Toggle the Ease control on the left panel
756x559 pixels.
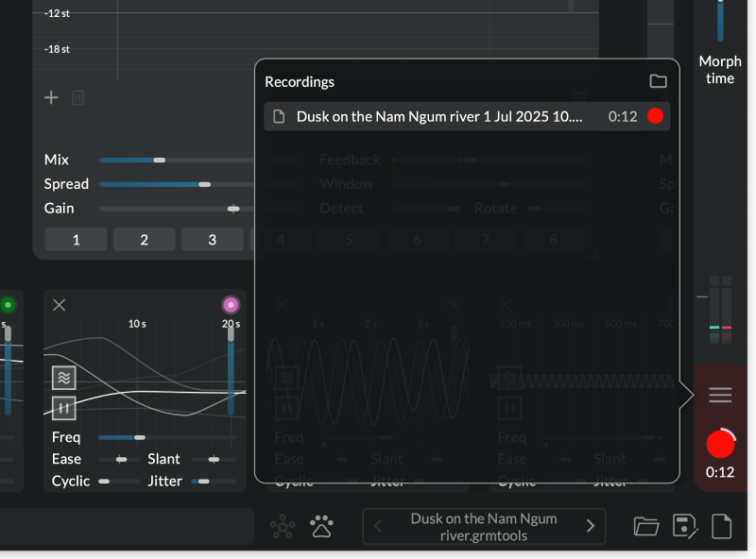(x=122, y=459)
